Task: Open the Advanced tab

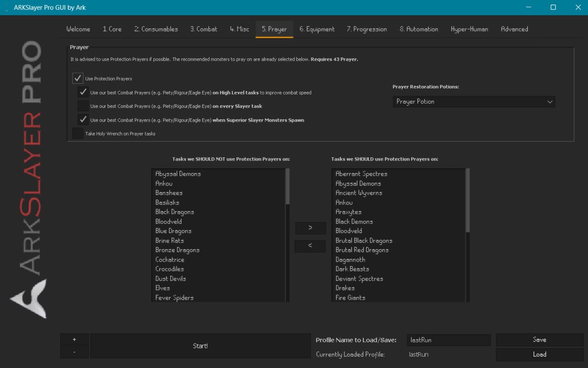Action: click(x=514, y=29)
